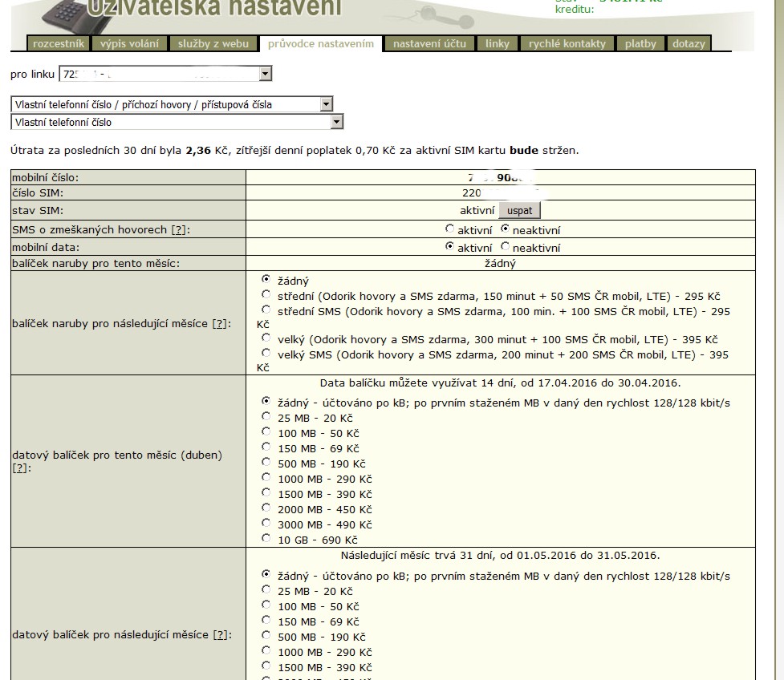The image size is (784, 680).
Task: Choose 100 MB package for this month
Action: point(266,431)
